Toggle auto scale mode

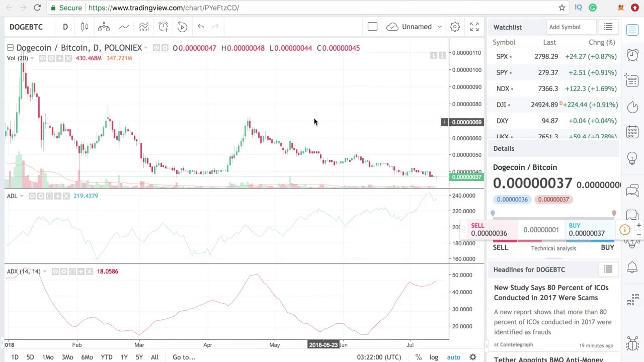tap(453, 357)
